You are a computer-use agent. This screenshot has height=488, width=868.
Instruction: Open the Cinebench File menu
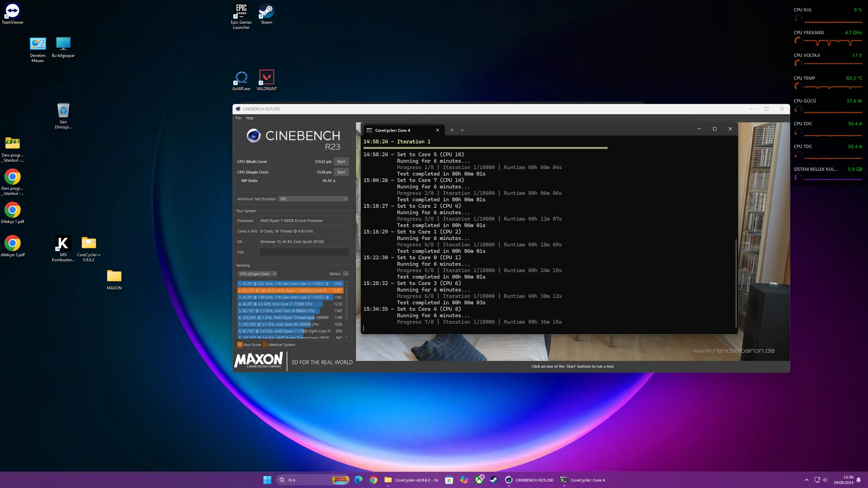[238, 118]
